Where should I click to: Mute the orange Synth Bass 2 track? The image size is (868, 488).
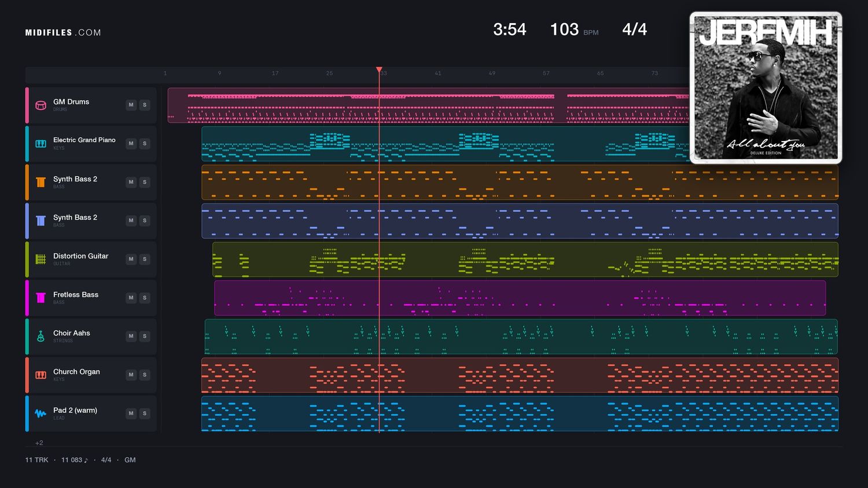click(131, 182)
